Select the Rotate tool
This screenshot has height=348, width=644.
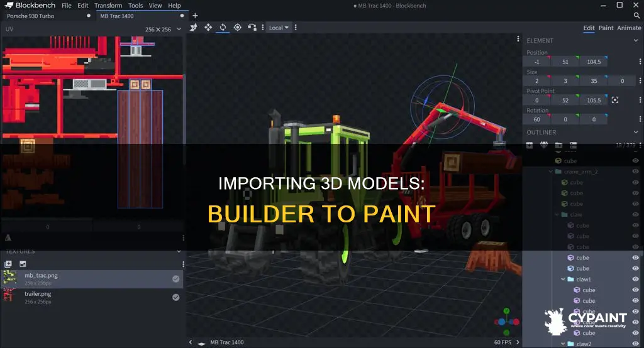coord(223,28)
